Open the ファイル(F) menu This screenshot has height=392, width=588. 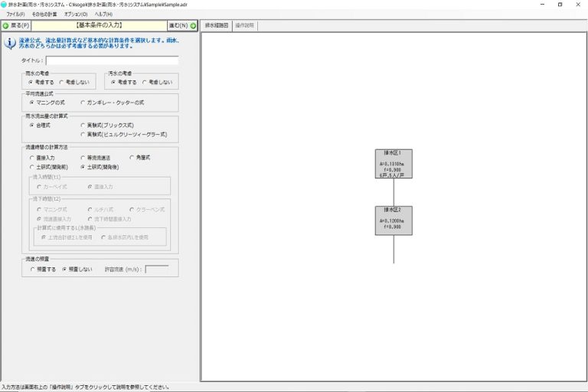15,15
